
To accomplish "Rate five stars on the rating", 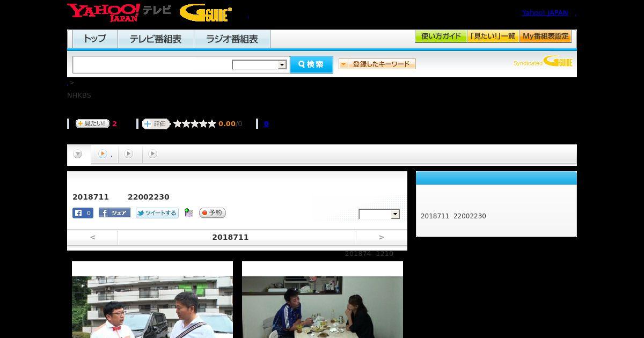I will pos(212,124).
